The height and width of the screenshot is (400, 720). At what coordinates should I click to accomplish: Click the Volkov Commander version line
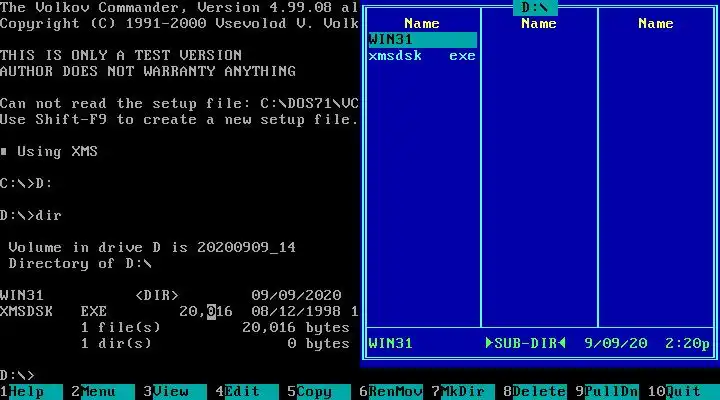tap(179, 7)
